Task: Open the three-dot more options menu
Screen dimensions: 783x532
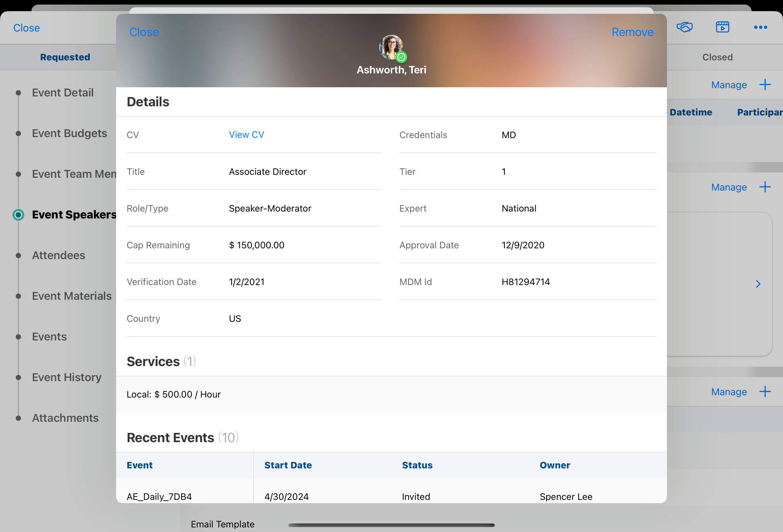Action: tap(760, 27)
